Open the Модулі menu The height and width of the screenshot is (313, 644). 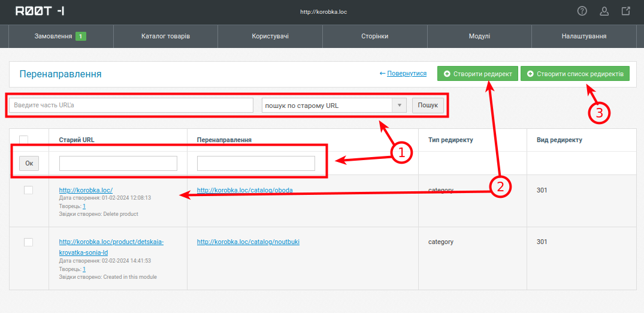point(479,36)
